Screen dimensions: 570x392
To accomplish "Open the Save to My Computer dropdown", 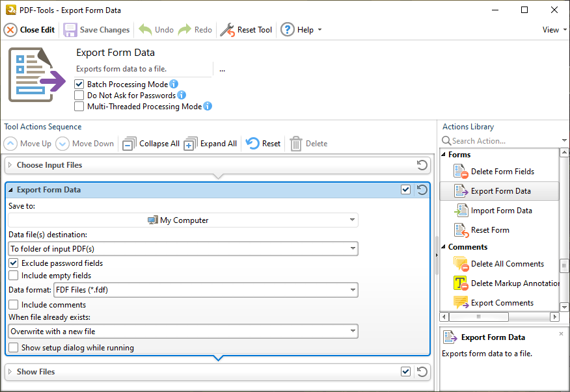I will tap(183, 220).
